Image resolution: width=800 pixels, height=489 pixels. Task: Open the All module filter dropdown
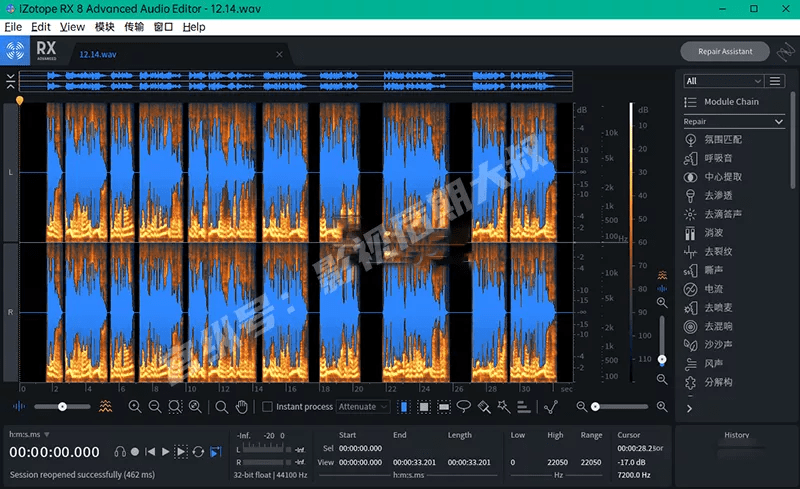pos(723,81)
